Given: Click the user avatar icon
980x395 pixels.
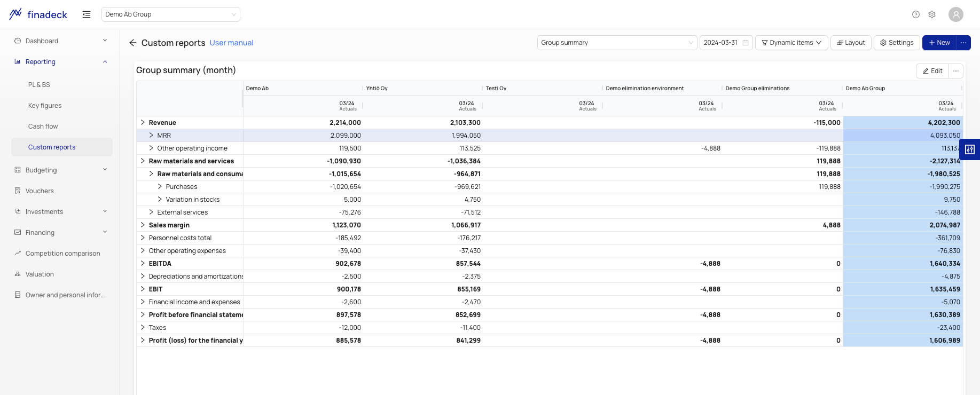Looking at the screenshot, I should (x=955, y=14).
